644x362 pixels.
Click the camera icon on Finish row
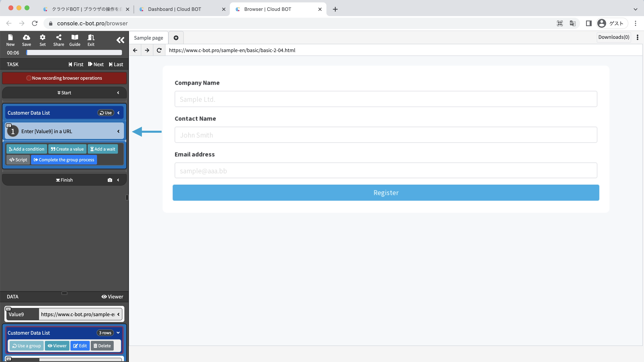110,180
